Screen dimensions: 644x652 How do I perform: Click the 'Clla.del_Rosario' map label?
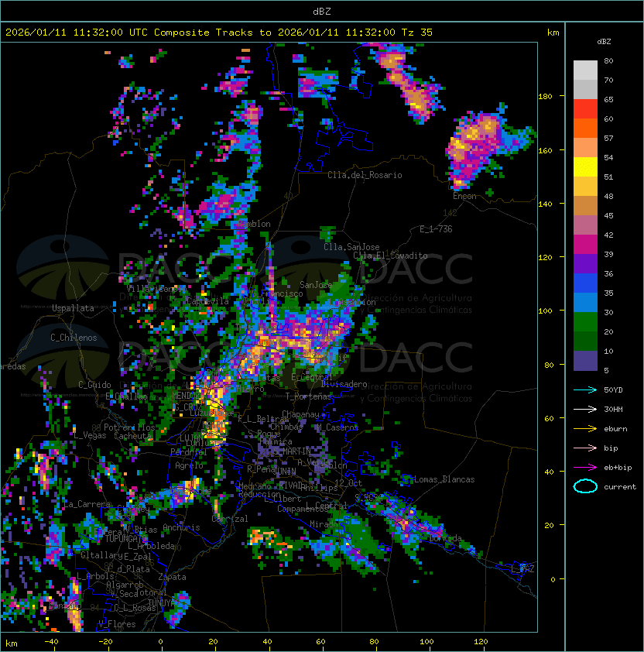[x=365, y=175]
